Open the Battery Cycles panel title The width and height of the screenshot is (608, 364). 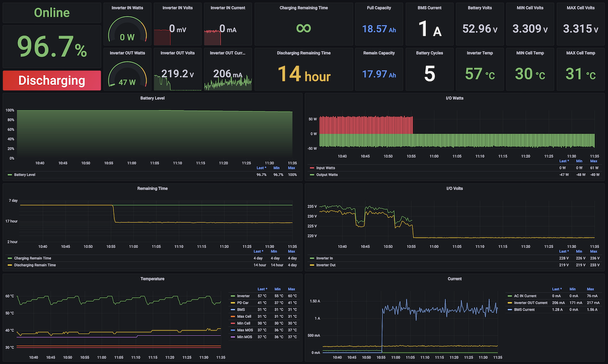point(429,53)
